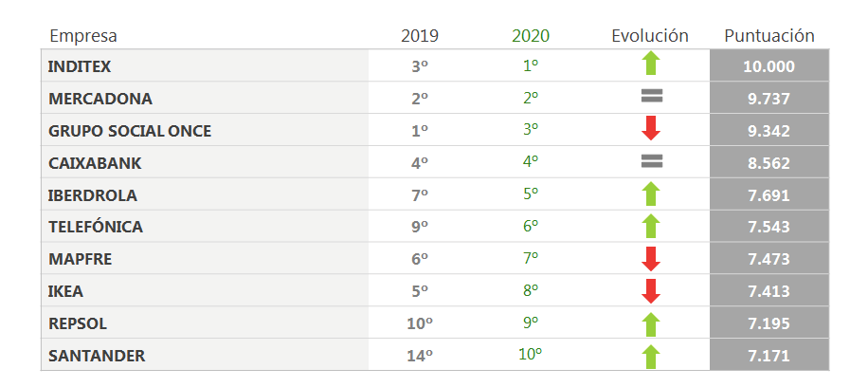Viewport: 868px width, 387px height.
Task: Click the 2019 rank 14º cell
Action: [x=420, y=356]
